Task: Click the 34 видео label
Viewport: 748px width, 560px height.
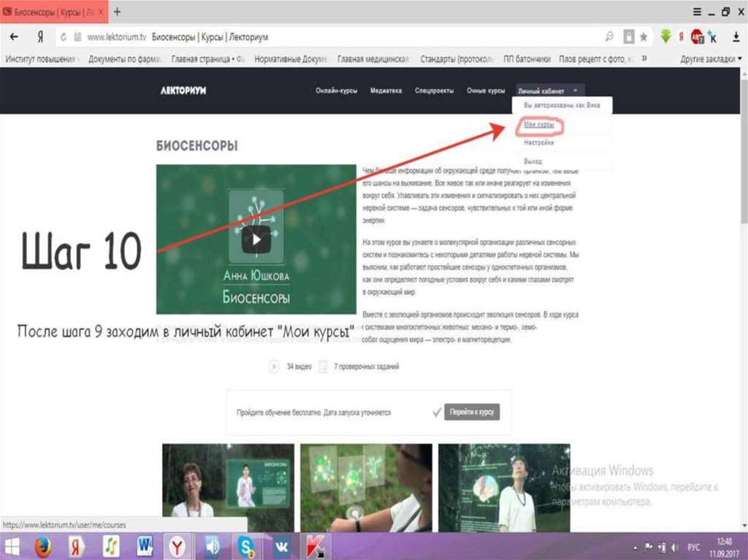Action: [x=299, y=367]
